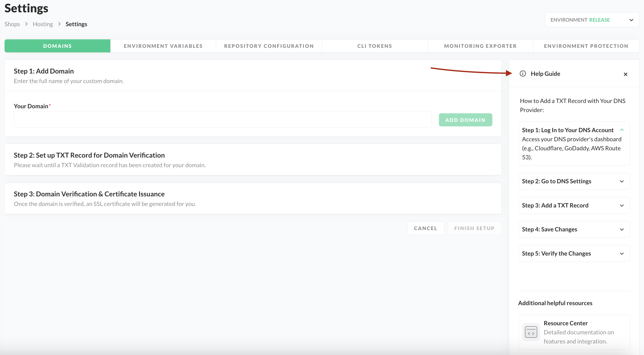Go to the Monitoring Exporter tab
The height and width of the screenshot is (355, 644).
tap(480, 46)
